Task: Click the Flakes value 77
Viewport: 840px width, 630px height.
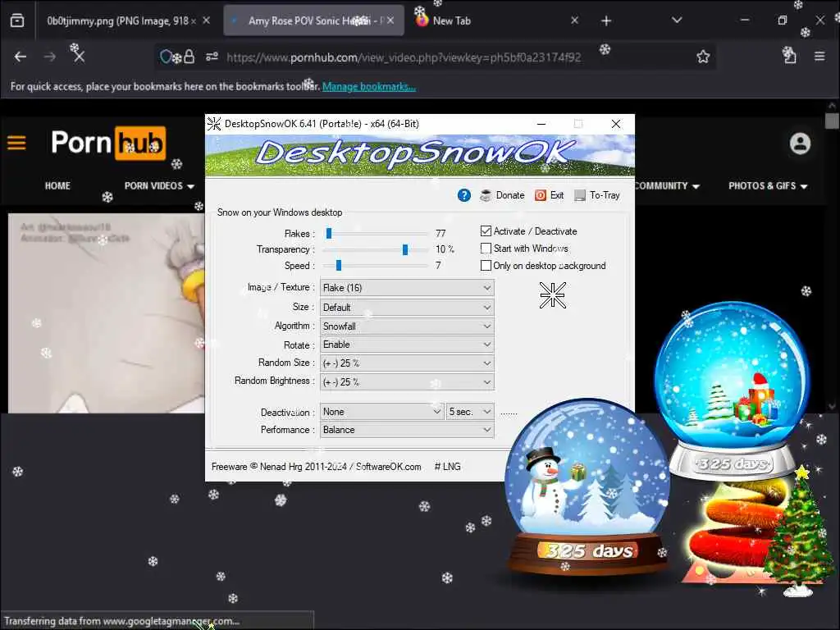Action: pos(441,233)
